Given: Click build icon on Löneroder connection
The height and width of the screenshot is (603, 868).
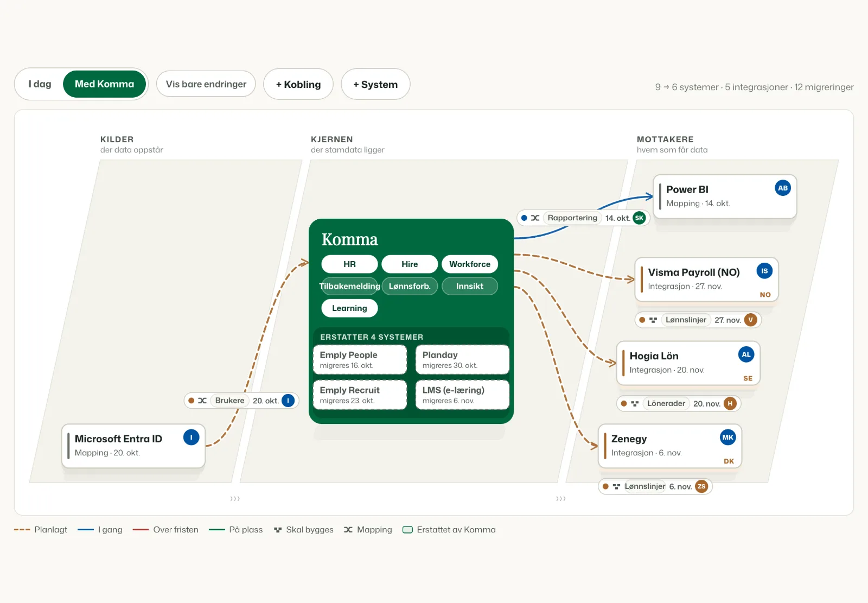Looking at the screenshot, I should tap(635, 403).
